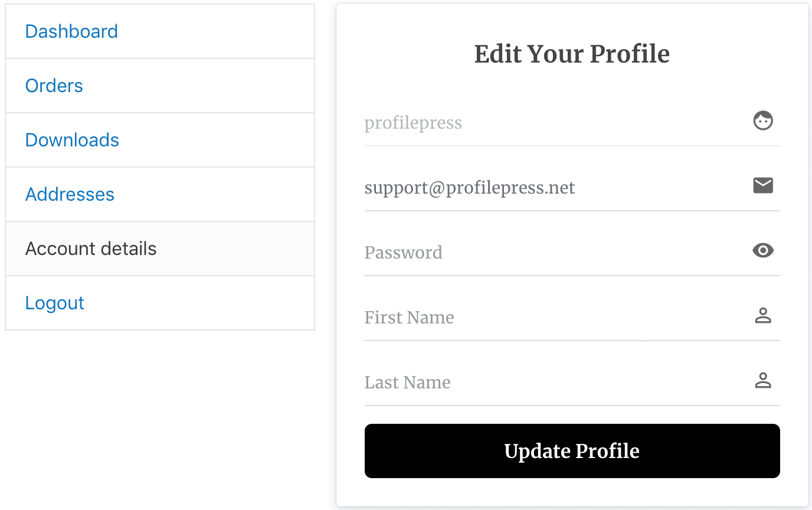Open the Downloads page

pos(160,140)
